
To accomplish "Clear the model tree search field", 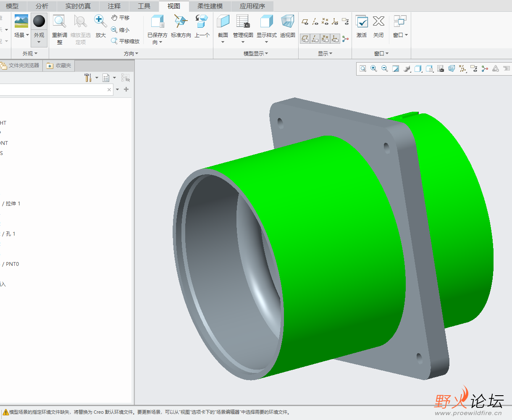I will click(x=109, y=89).
